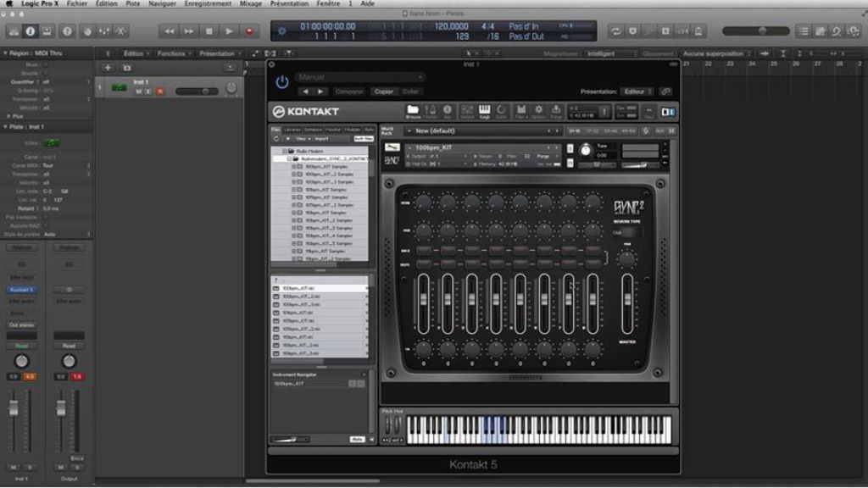The height and width of the screenshot is (488, 868).
Task: Mute the Inst 1 channel strip
Action: tap(14, 467)
